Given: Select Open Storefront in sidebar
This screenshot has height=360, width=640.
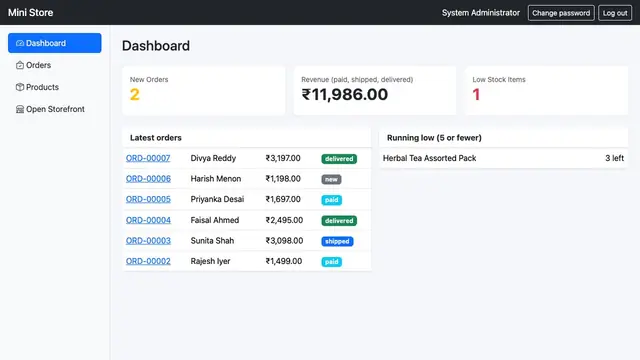Looking at the screenshot, I should [x=55, y=109].
